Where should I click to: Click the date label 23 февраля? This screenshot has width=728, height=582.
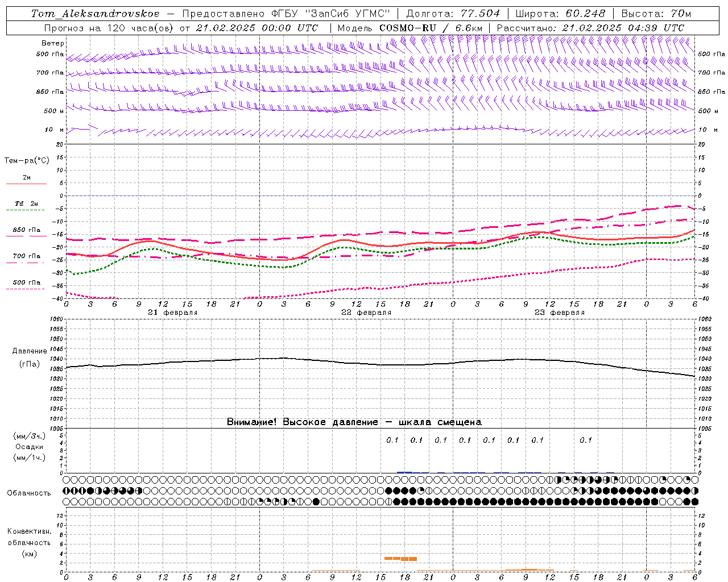pos(560,313)
